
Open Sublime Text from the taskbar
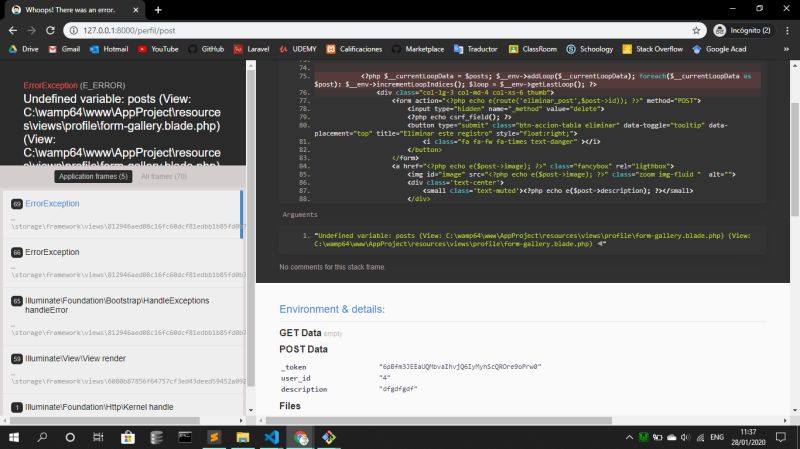214,437
